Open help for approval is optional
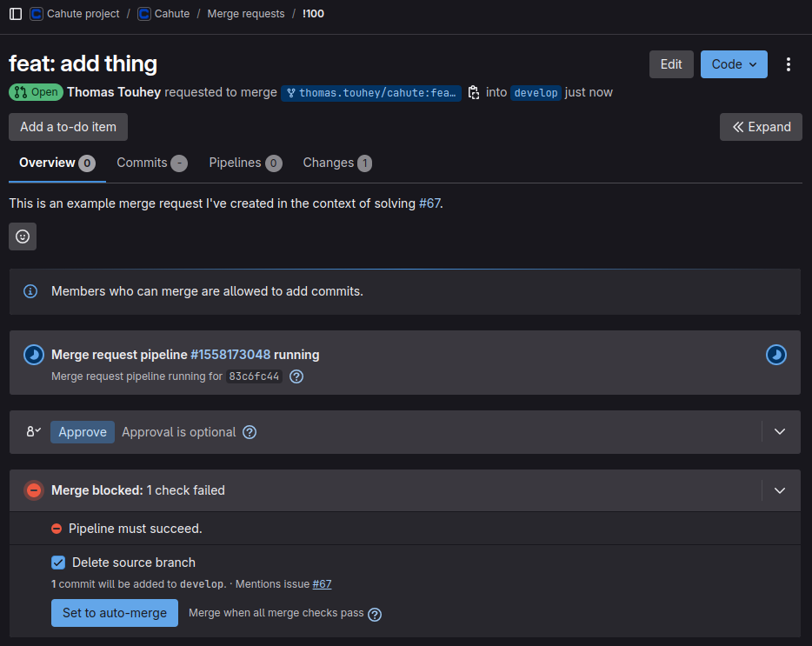Viewport: 812px width, 646px height. pyautogui.click(x=250, y=432)
